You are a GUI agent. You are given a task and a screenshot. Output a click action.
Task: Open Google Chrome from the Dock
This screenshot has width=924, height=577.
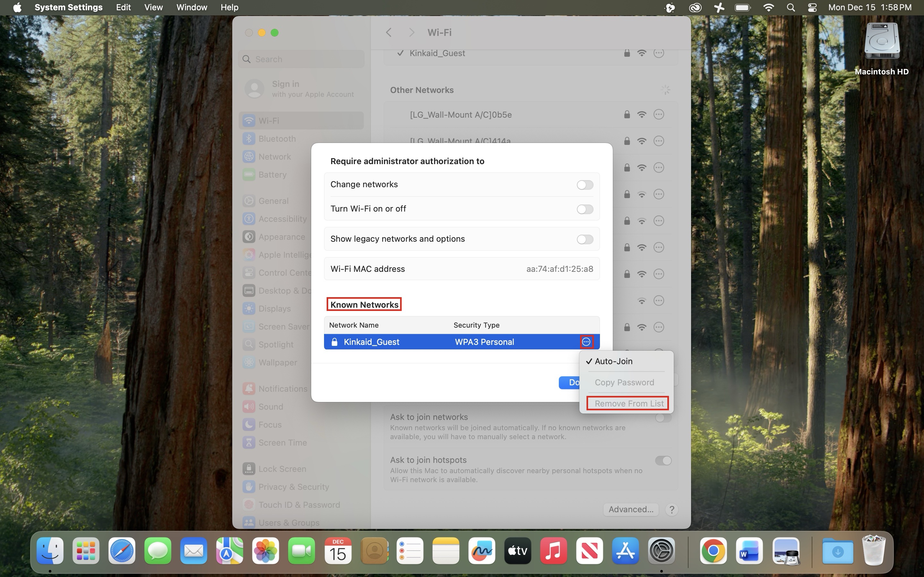click(x=713, y=551)
